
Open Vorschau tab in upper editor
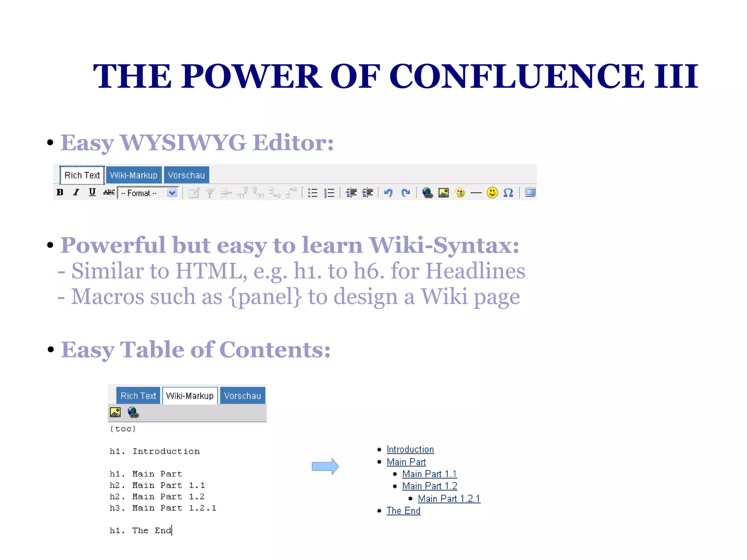coord(186,175)
